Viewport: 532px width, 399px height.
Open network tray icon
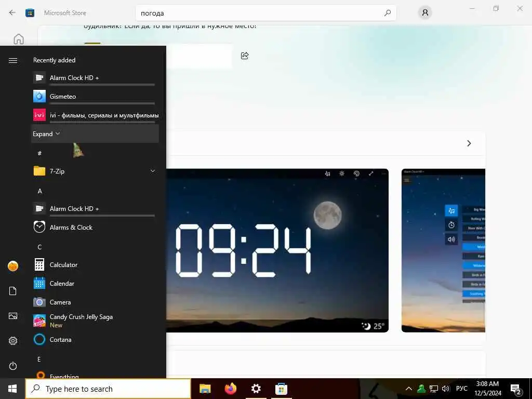click(x=433, y=389)
